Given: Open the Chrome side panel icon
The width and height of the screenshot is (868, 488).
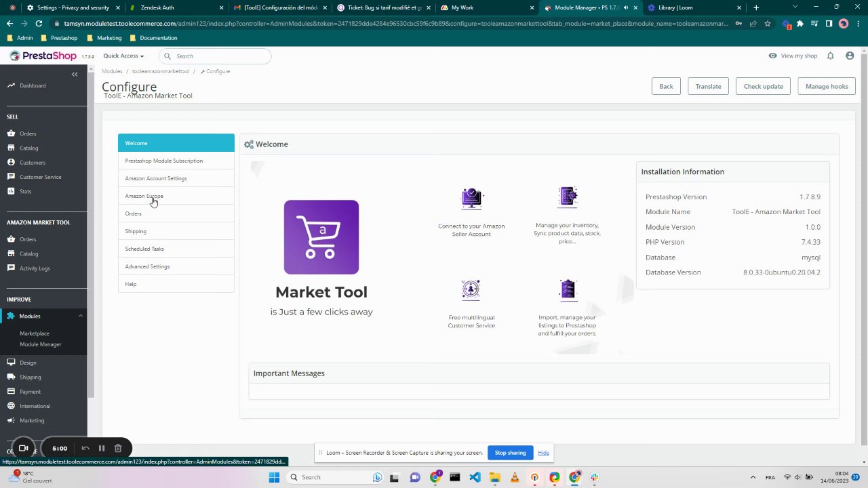Looking at the screenshot, I should (829, 23).
